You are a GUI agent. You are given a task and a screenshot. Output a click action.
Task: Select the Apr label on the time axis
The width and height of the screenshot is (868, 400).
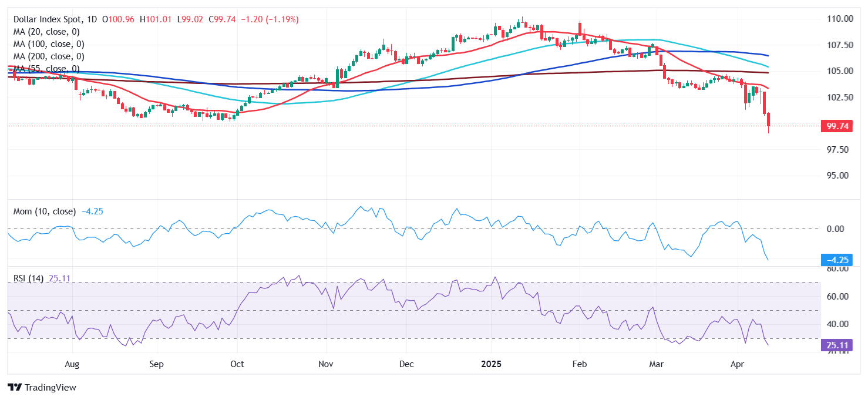[738, 364]
